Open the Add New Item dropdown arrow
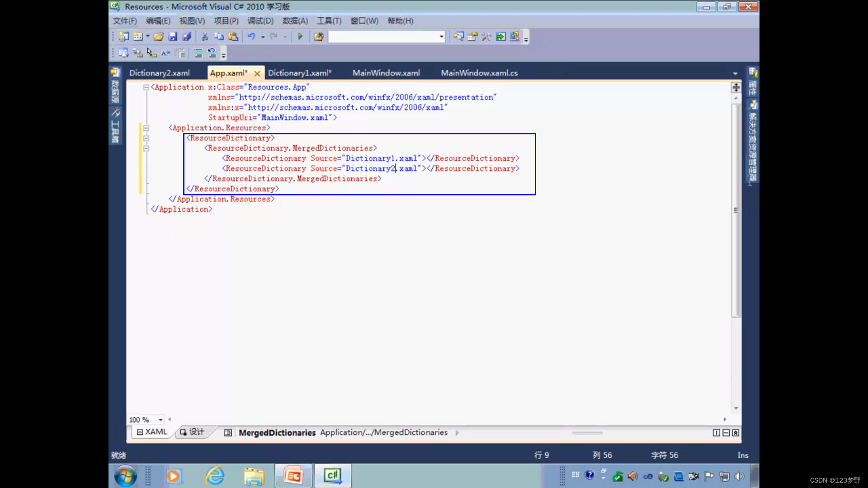Viewport: 868px width, 488px height. click(148, 37)
